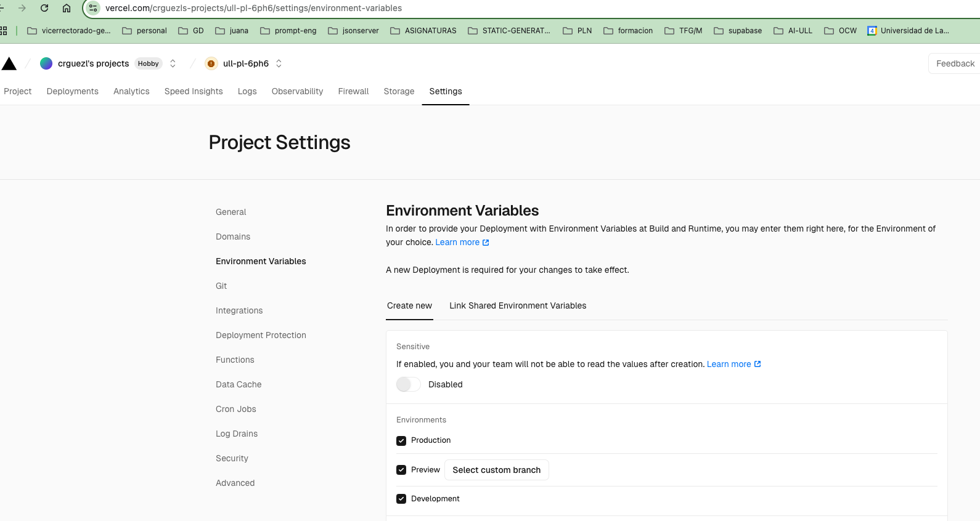Go to browser home page icon
The image size is (980, 521).
tap(67, 8)
